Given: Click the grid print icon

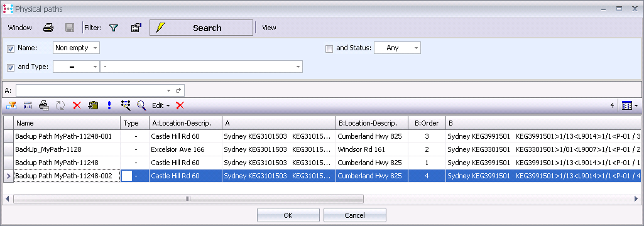Looking at the screenshot, I should tap(44, 105).
